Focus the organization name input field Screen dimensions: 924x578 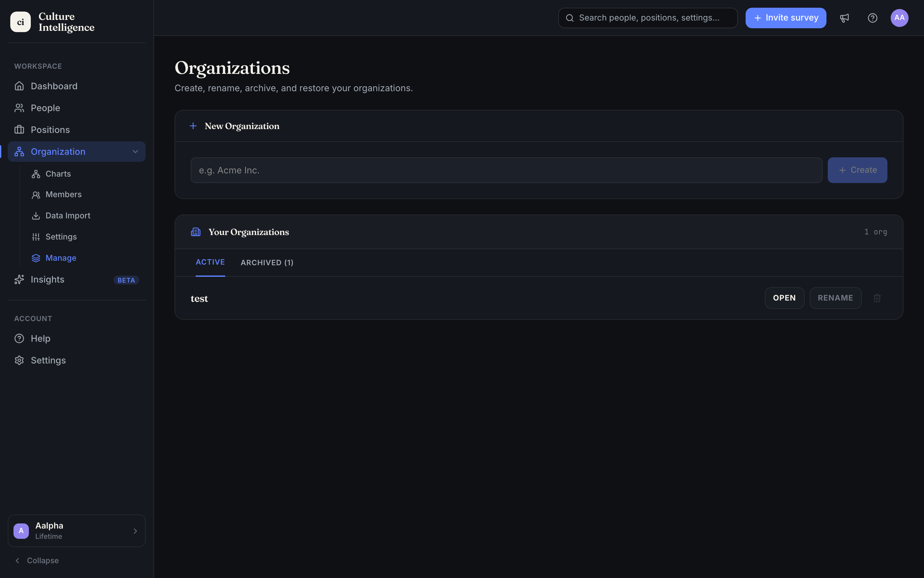click(x=506, y=170)
